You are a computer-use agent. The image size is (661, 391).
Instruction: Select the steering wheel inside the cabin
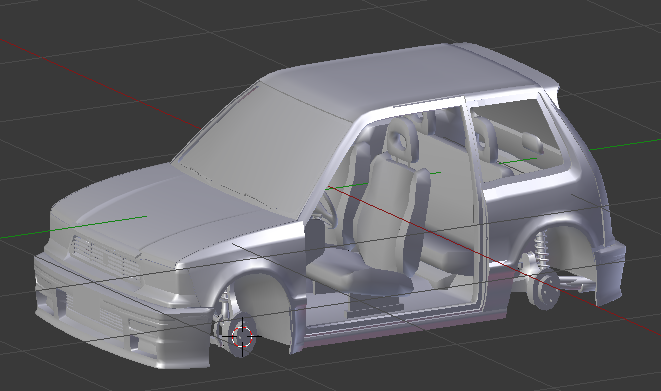(327, 211)
